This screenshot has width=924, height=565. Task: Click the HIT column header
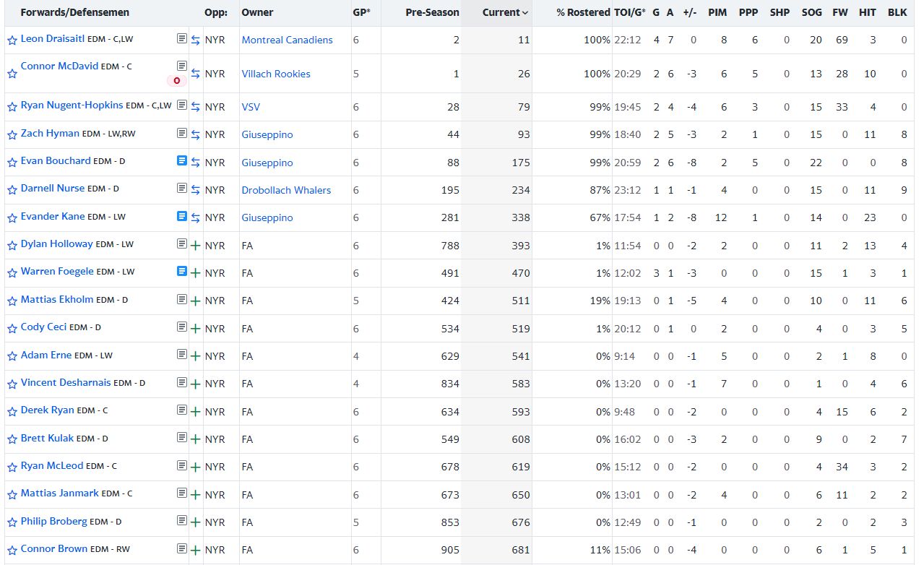click(x=867, y=12)
